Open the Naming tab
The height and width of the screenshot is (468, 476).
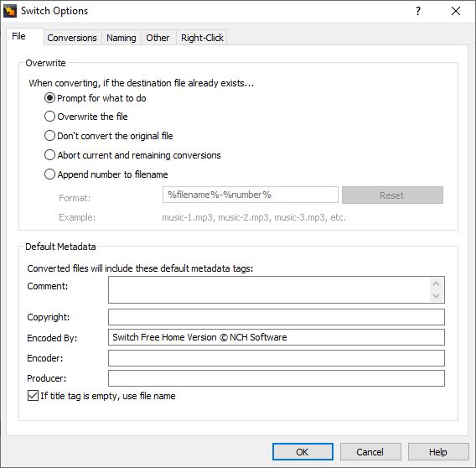(x=122, y=38)
